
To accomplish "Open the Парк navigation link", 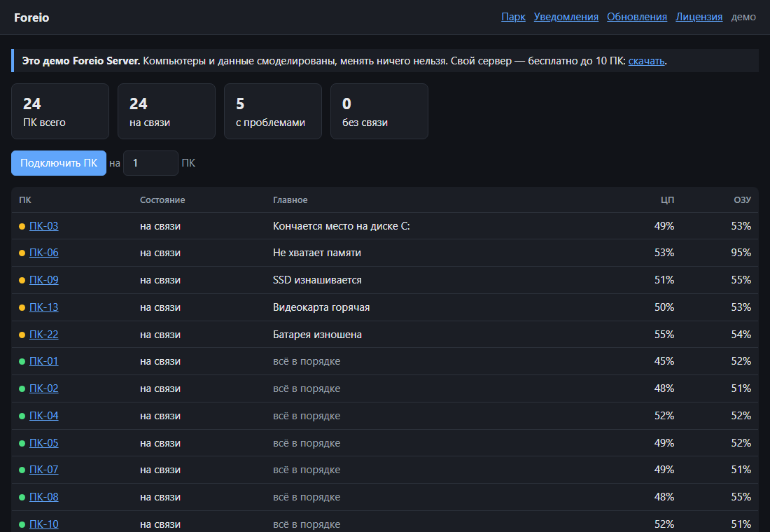I will tap(513, 17).
